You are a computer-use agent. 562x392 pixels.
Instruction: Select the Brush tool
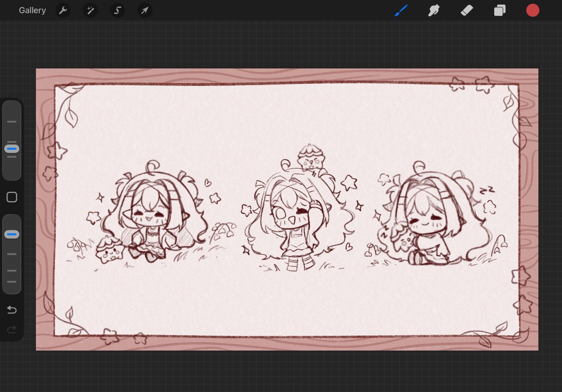click(x=401, y=10)
